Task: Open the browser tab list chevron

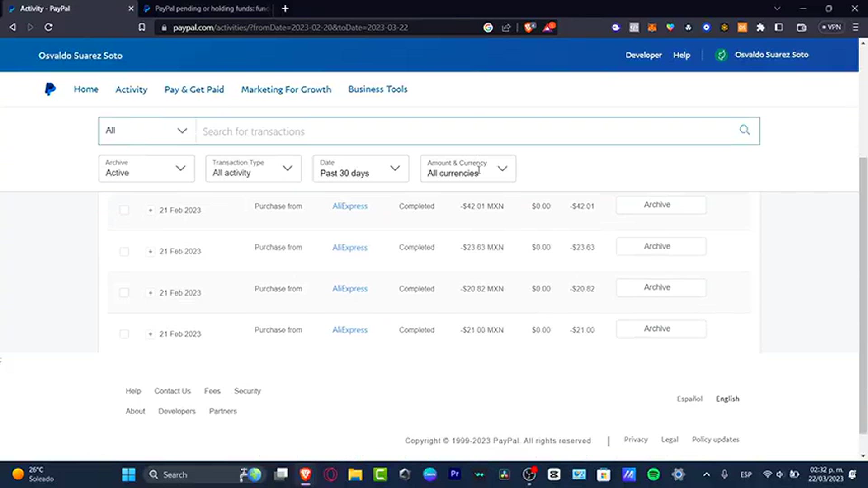Action: (777, 9)
